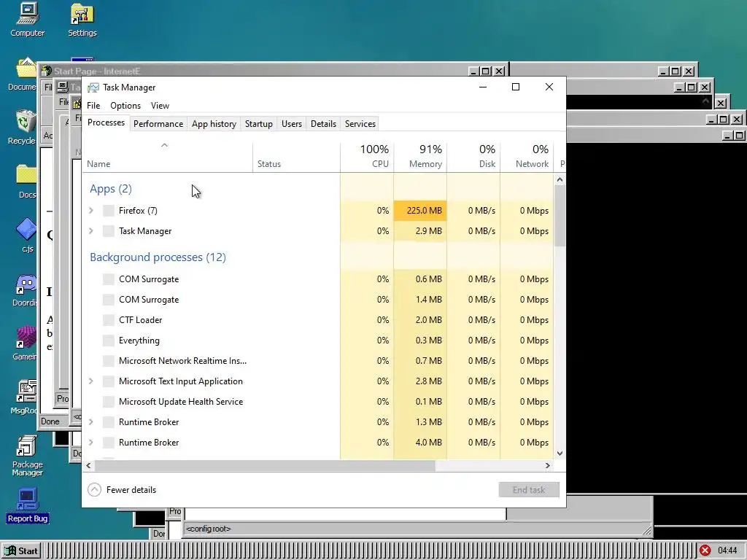Click the sort arrow above Name column
The image size is (747, 560).
tap(164, 145)
